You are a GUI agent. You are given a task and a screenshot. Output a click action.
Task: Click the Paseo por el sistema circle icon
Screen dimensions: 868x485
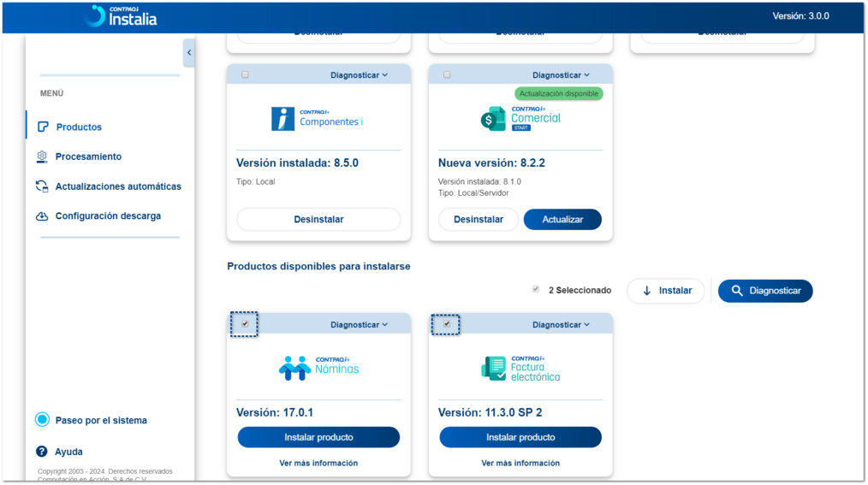tap(42, 420)
